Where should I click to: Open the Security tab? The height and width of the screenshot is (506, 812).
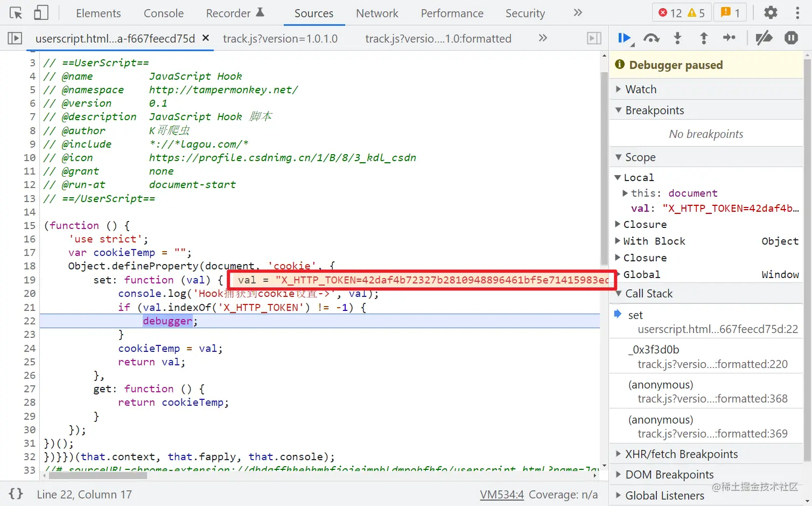[x=525, y=13]
